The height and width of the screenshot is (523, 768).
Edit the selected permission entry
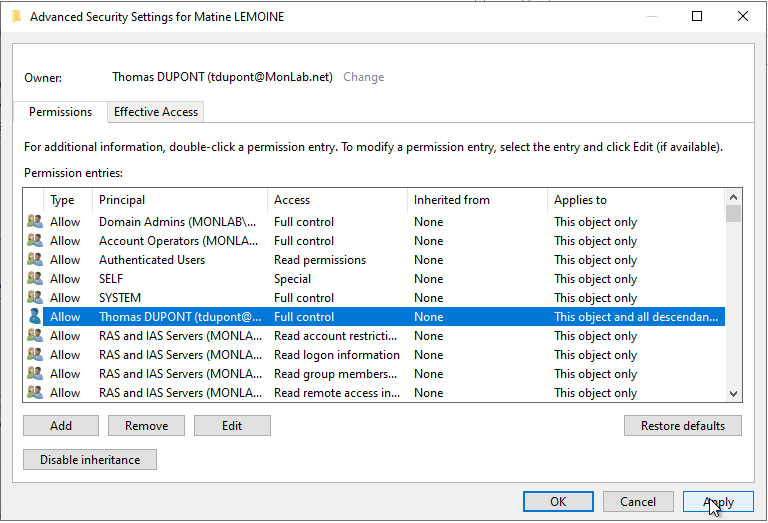(232, 426)
